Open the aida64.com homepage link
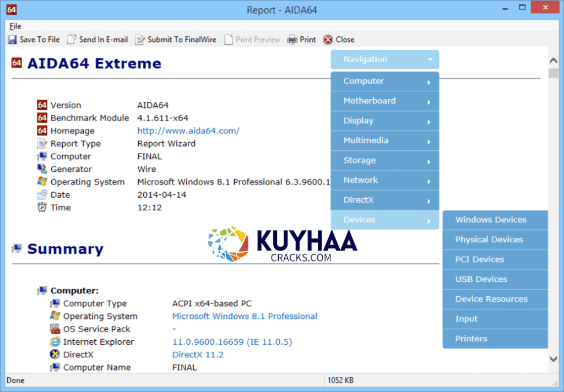The height and width of the screenshot is (392, 564). coord(188,130)
